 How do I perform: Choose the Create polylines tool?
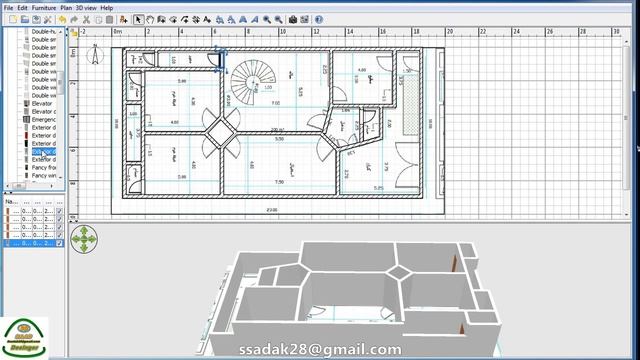tap(184, 20)
